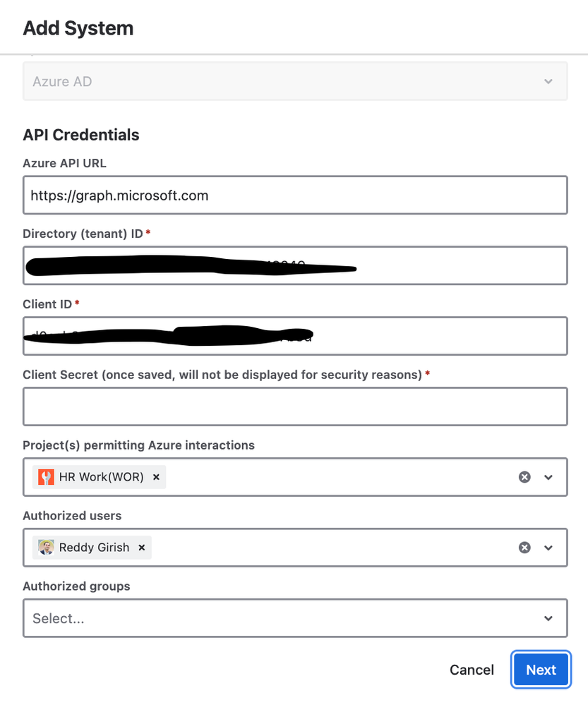588x705 pixels.
Task: Click the Project(s) permitting Azure interactions label
Action: (x=138, y=445)
